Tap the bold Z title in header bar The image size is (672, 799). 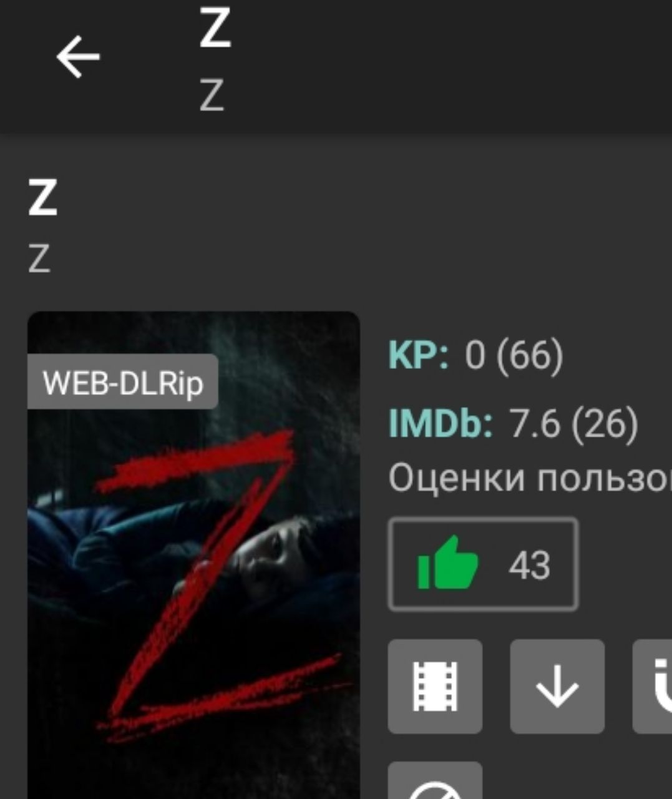point(215,29)
